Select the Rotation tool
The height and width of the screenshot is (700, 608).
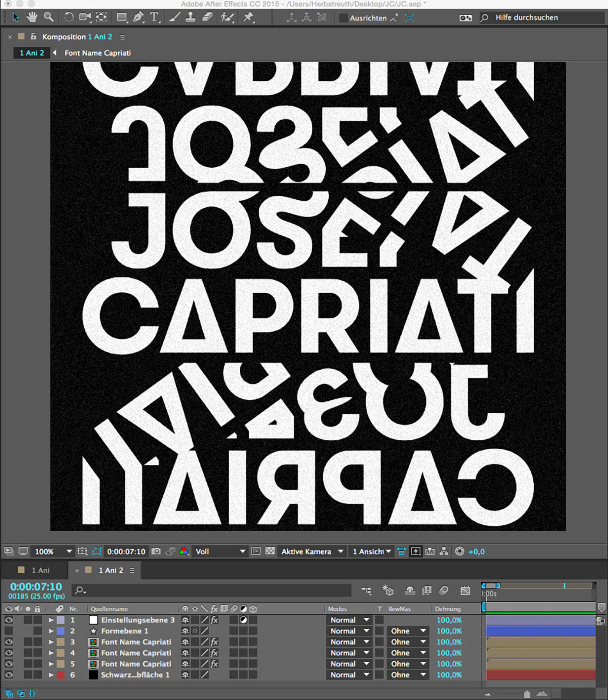(69, 17)
